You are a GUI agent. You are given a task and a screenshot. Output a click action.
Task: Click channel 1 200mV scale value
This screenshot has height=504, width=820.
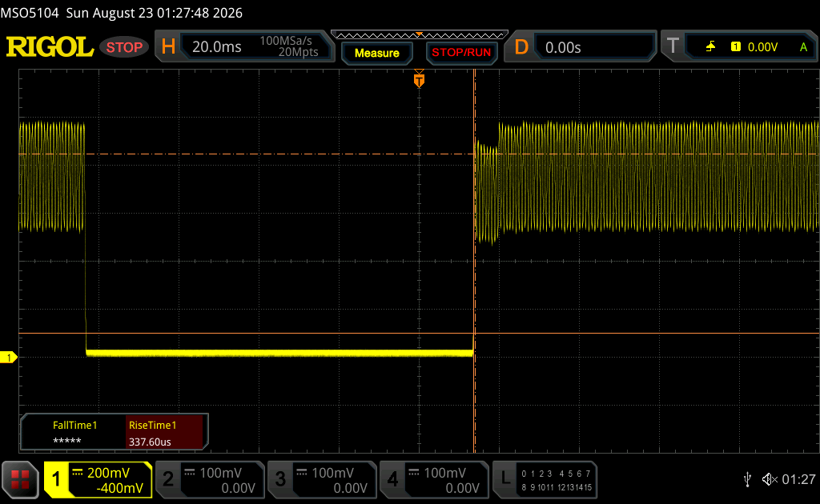108,473
